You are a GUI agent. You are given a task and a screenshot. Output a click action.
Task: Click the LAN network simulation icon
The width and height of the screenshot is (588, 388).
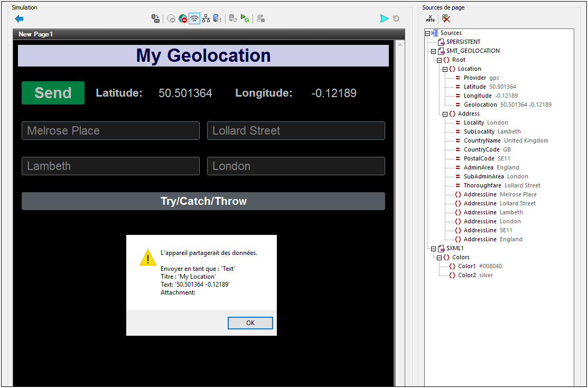click(x=206, y=19)
